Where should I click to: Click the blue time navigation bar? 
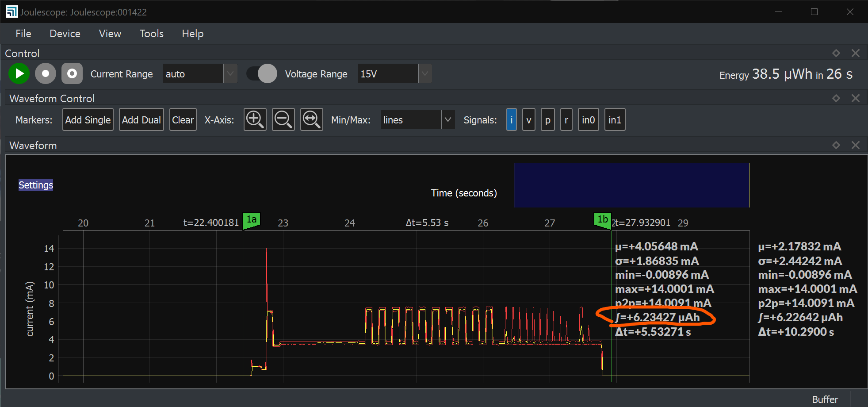click(x=631, y=185)
